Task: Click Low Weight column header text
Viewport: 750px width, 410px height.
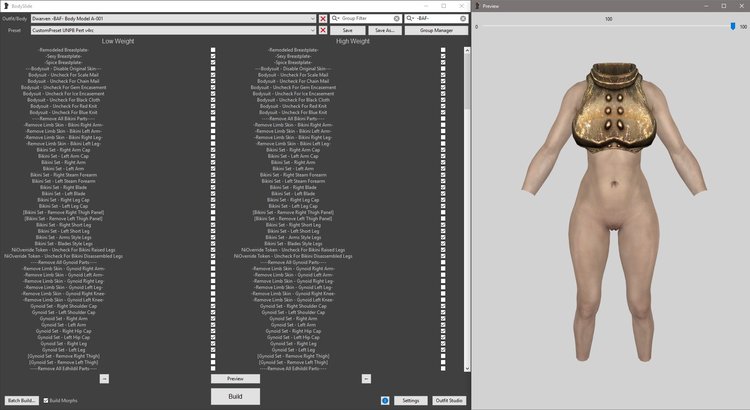Action: click(118, 42)
